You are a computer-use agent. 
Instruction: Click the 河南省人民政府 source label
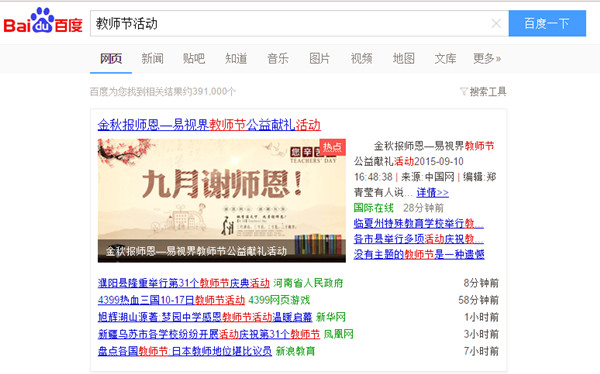coord(308,283)
